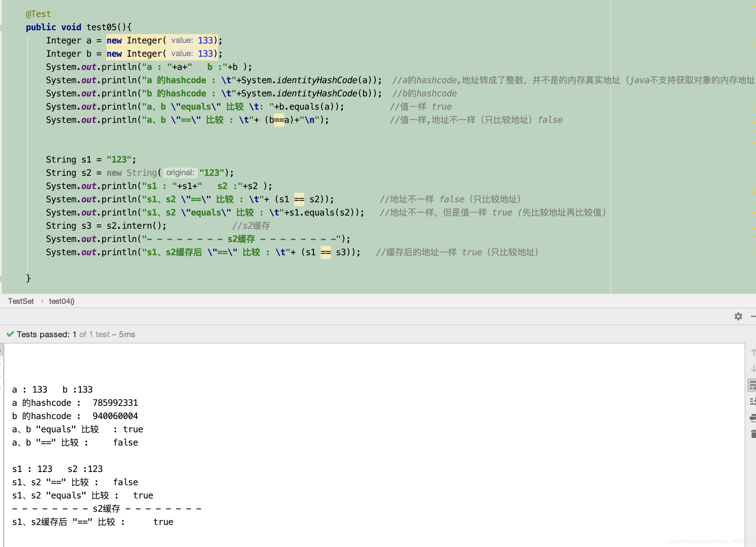756x547 pixels.
Task: Click s2.intern() in the code
Action: point(134,226)
